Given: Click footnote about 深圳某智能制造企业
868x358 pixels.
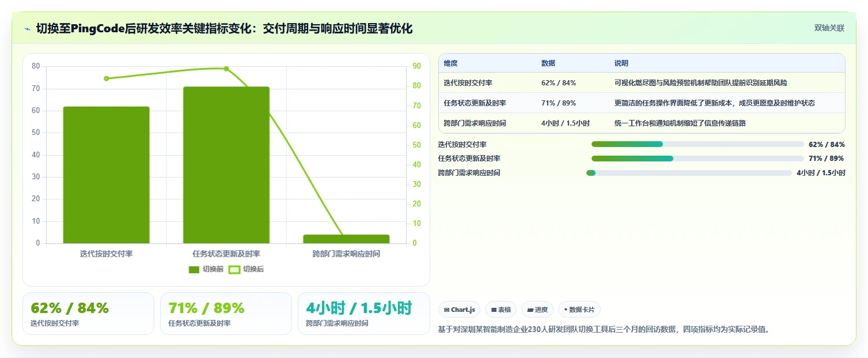Looking at the screenshot, I should click(604, 330).
